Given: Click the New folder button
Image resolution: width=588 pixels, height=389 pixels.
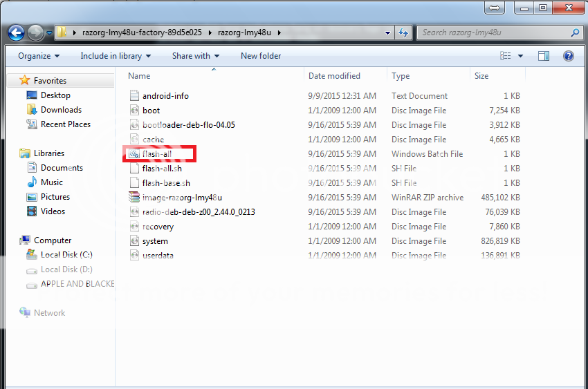Looking at the screenshot, I should coord(261,56).
